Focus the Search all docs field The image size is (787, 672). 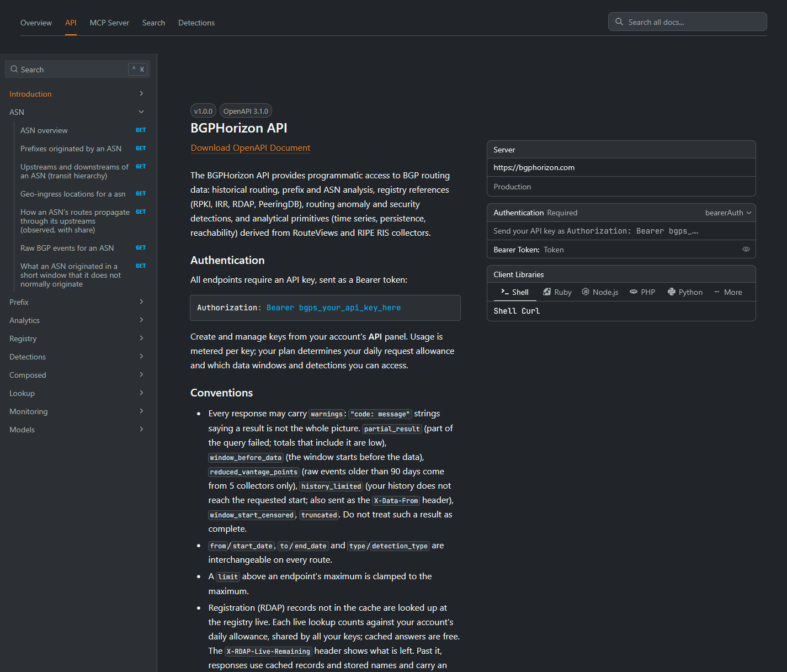pos(687,22)
